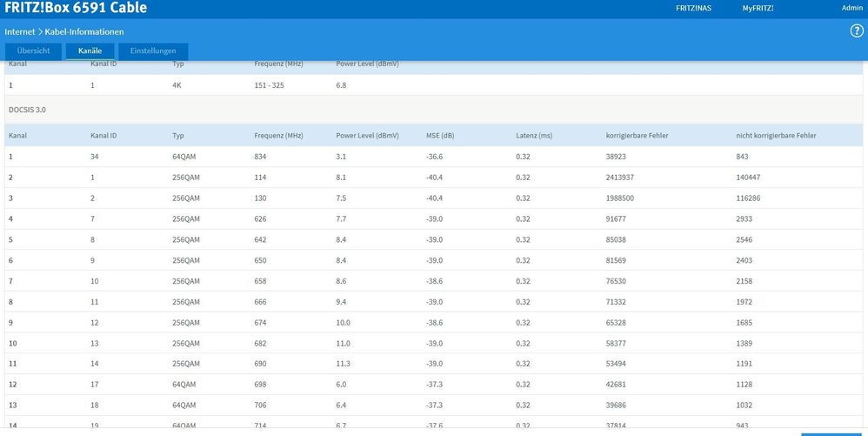Click uncorrectable errors value 2403

click(744, 260)
